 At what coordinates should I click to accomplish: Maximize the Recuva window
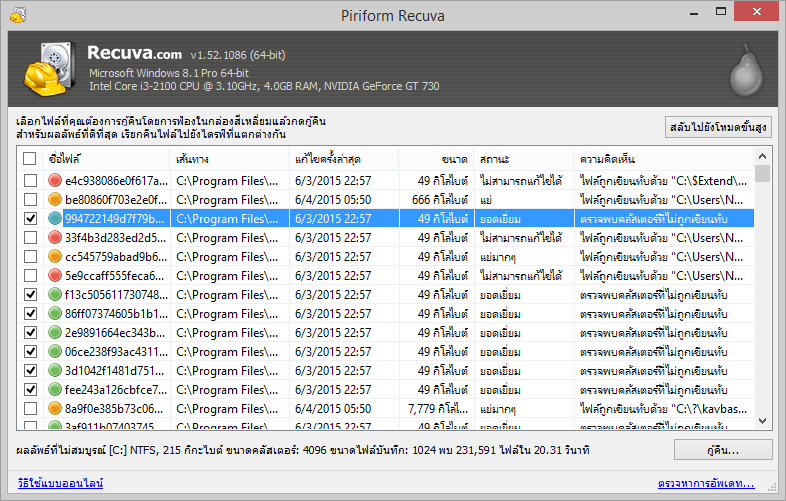coord(721,12)
